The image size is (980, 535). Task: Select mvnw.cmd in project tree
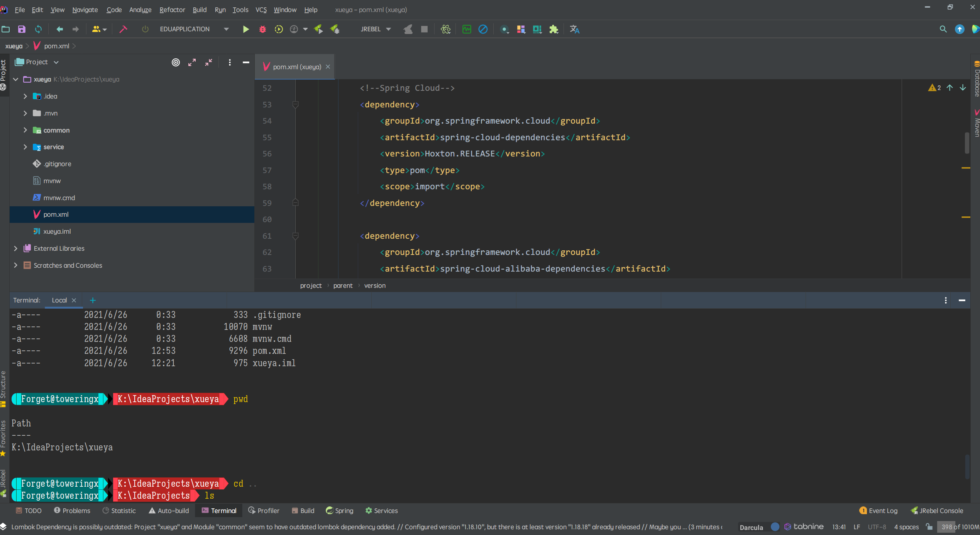pos(59,198)
